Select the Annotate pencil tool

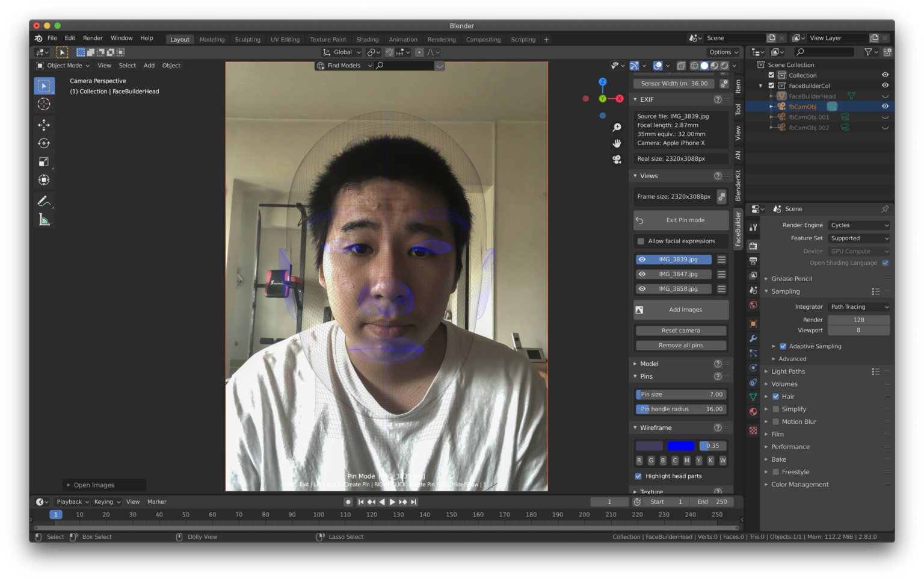pos(44,201)
